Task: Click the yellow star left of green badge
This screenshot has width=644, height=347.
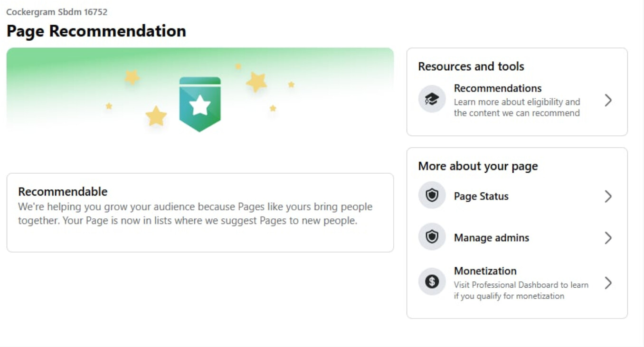Action: tap(156, 116)
